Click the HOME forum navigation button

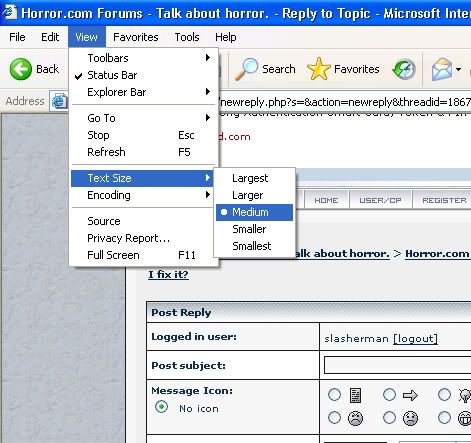[x=326, y=200]
